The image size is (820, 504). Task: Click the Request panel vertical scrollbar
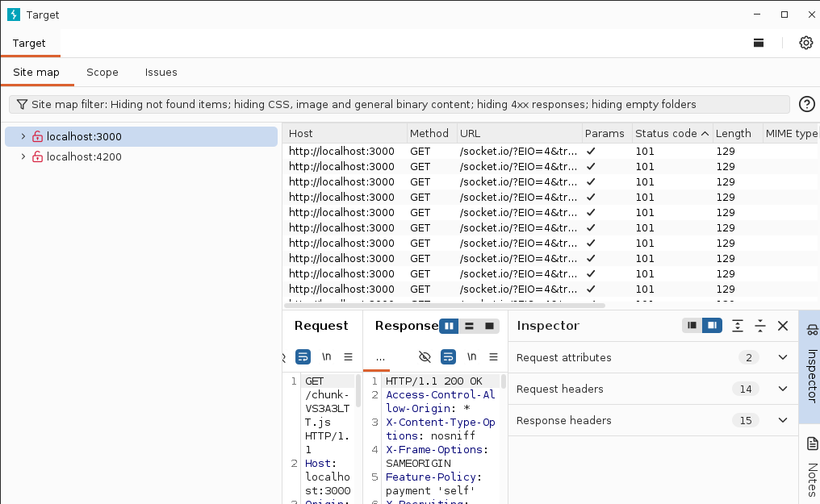click(x=358, y=390)
